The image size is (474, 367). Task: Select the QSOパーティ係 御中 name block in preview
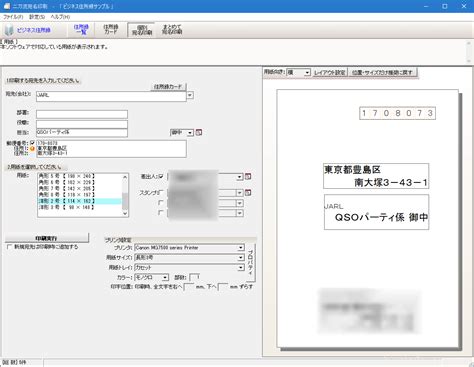point(376,212)
